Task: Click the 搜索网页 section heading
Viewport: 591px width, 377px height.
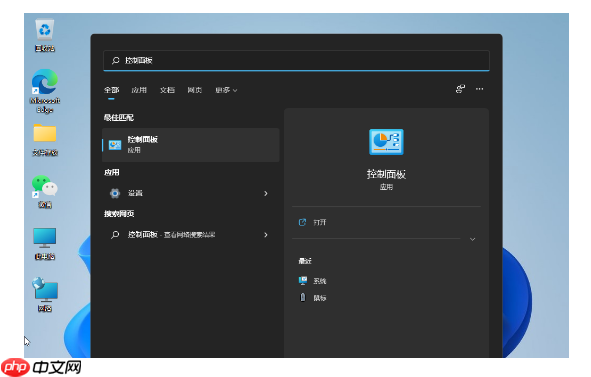Action: coord(119,214)
